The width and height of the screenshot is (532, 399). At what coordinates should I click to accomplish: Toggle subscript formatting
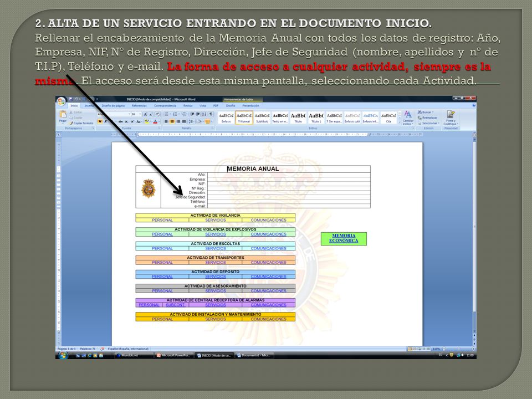pos(126,121)
